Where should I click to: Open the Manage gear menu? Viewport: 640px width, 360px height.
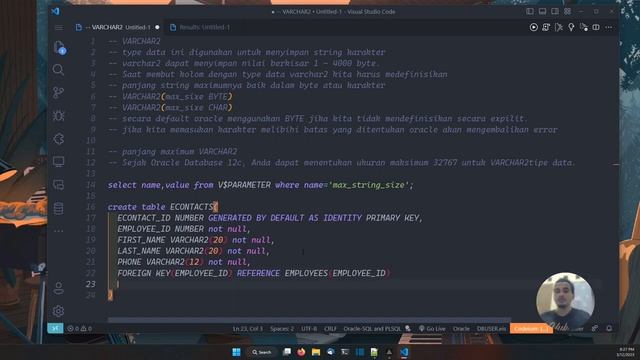click(58, 311)
